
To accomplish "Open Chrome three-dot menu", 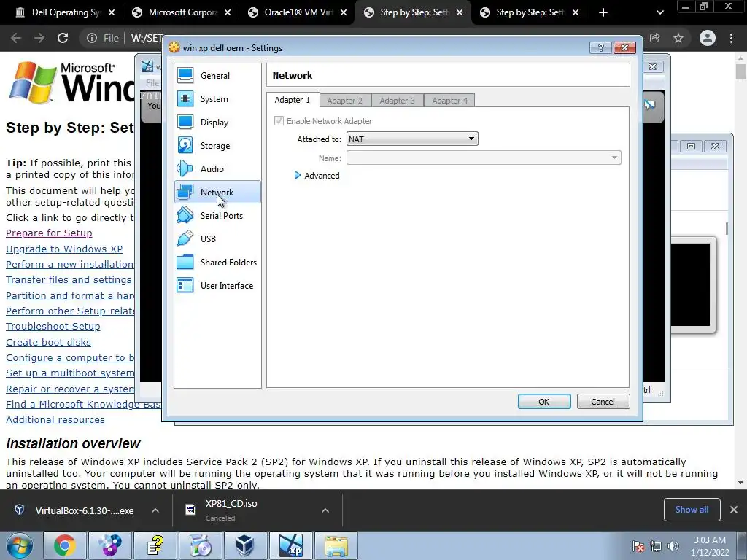I will point(731,38).
